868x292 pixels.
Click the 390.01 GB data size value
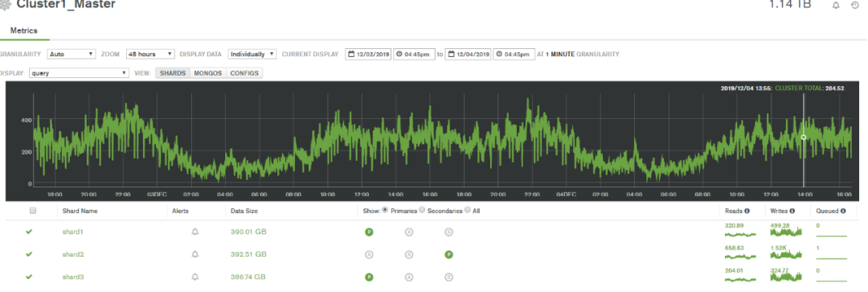[248, 232]
